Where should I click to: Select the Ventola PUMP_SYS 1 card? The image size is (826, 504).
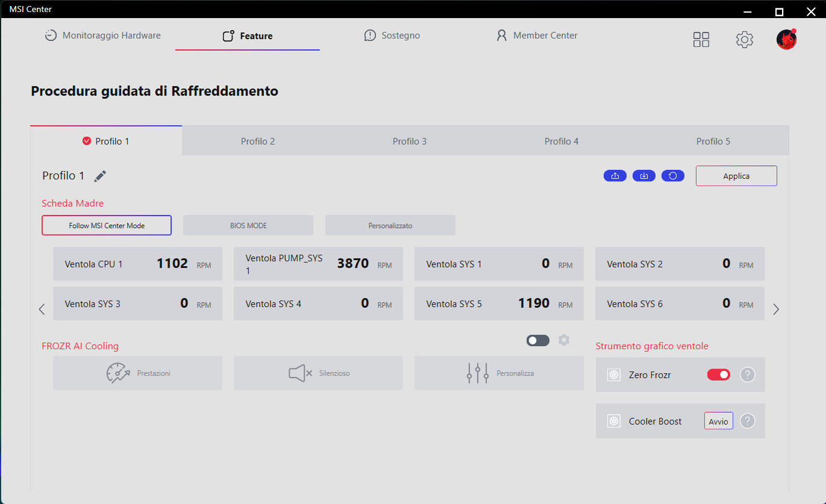pyautogui.click(x=318, y=264)
